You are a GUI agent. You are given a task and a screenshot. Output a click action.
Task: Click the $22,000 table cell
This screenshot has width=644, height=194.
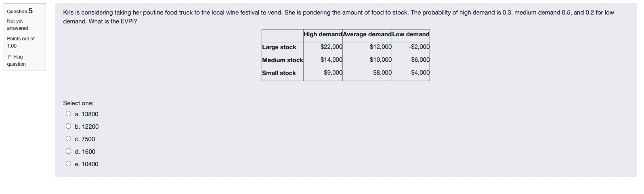[331, 47]
